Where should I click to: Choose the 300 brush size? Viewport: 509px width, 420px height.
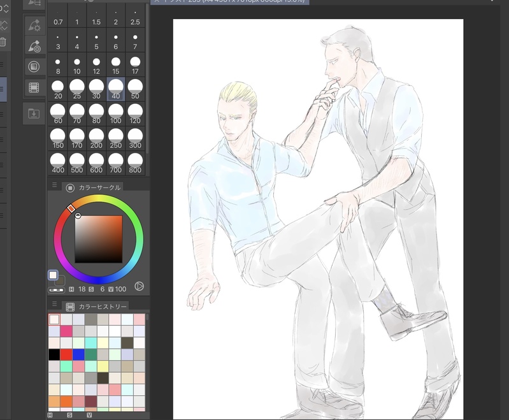[135, 139]
